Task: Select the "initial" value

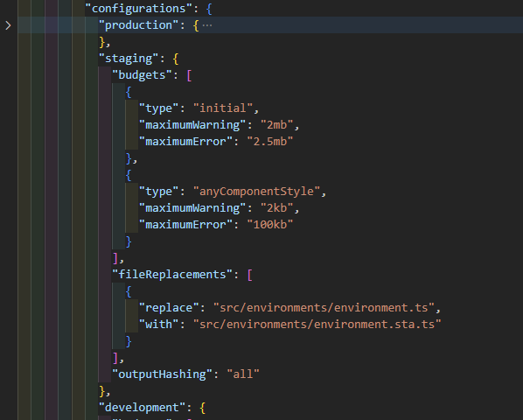Action: point(223,108)
